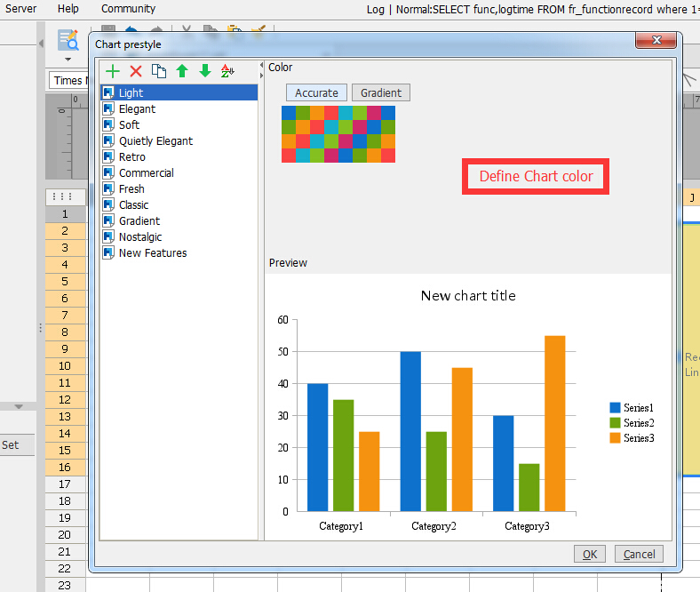Open the color palette grid
The width and height of the screenshot is (700, 592).
coord(338,134)
